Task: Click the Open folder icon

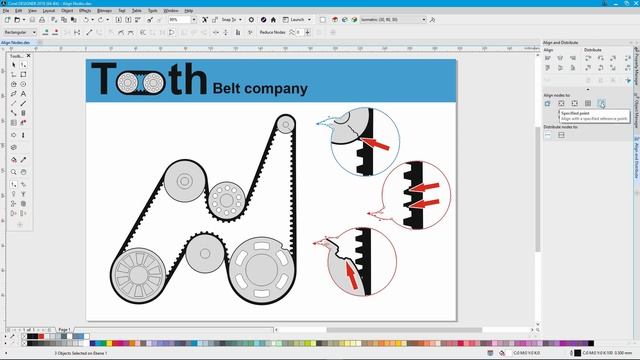Action: point(17,20)
